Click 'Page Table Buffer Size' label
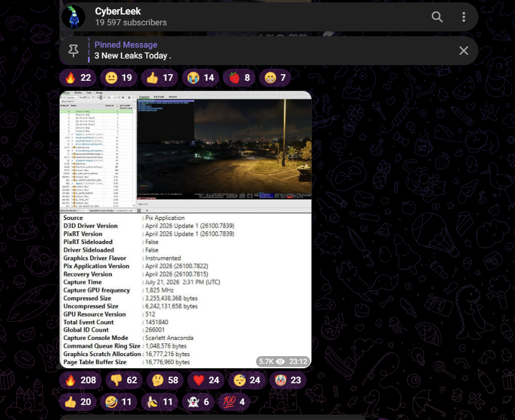The width and height of the screenshot is (515, 420). coord(95,362)
